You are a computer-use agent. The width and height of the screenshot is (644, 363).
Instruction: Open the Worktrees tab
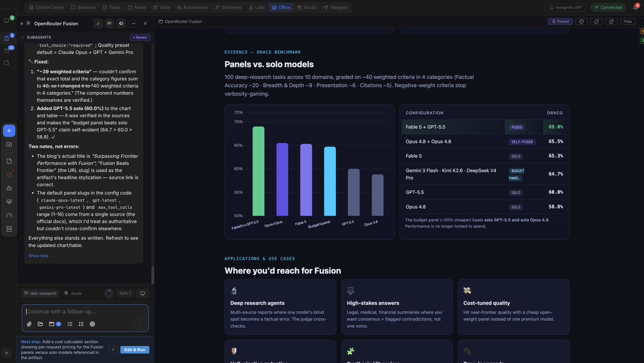pyautogui.click(x=228, y=8)
